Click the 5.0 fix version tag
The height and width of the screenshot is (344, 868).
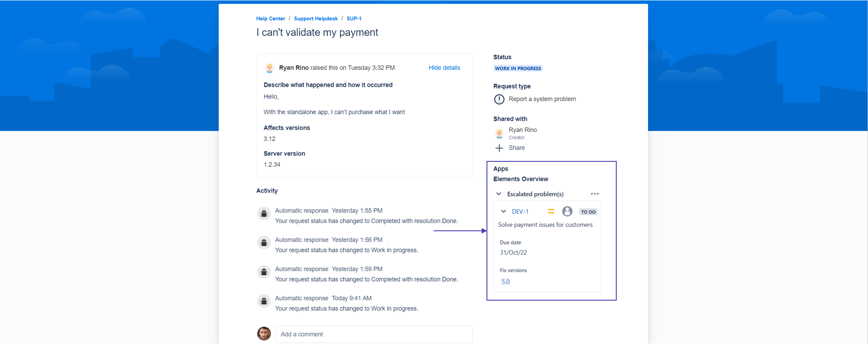coord(505,282)
